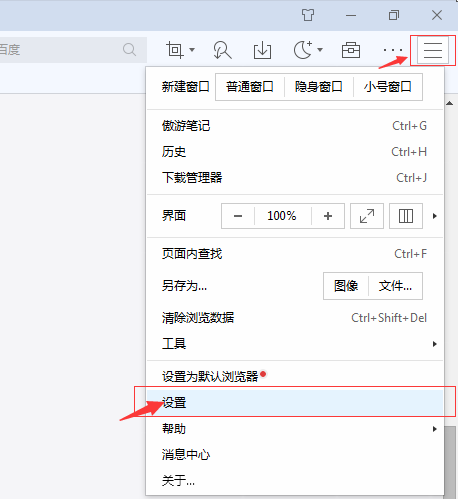This screenshot has height=499, width=458.
Task: Click the resource sniffer icon
Action: click(222, 50)
